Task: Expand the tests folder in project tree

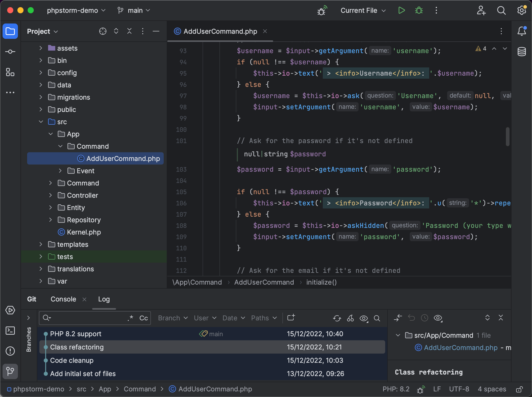Action: click(40, 256)
